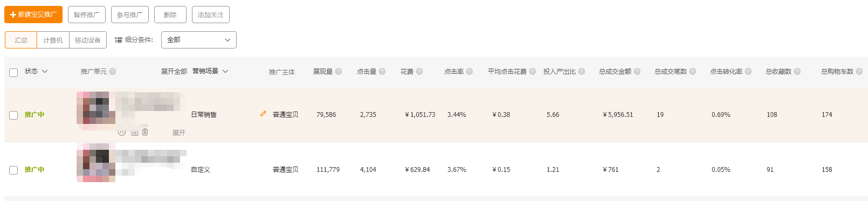The width and height of the screenshot is (868, 201).
Task: Click the pause icon under first item
Action: pyautogui.click(x=122, y=132)
